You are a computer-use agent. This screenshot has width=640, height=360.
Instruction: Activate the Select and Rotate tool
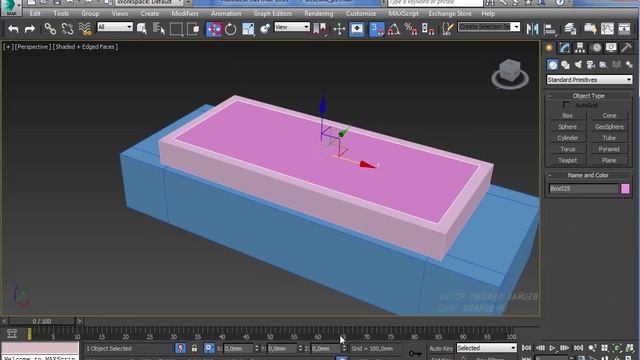coord(231,29)
